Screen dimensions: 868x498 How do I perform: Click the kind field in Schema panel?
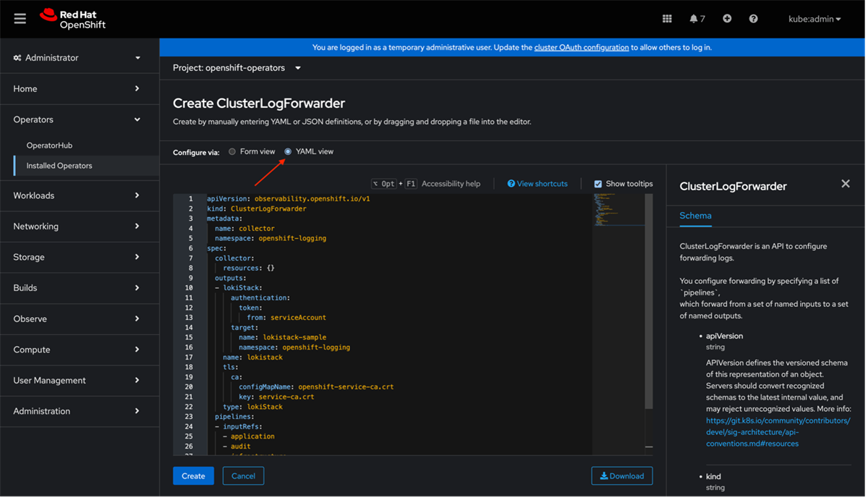pos(713,476)
